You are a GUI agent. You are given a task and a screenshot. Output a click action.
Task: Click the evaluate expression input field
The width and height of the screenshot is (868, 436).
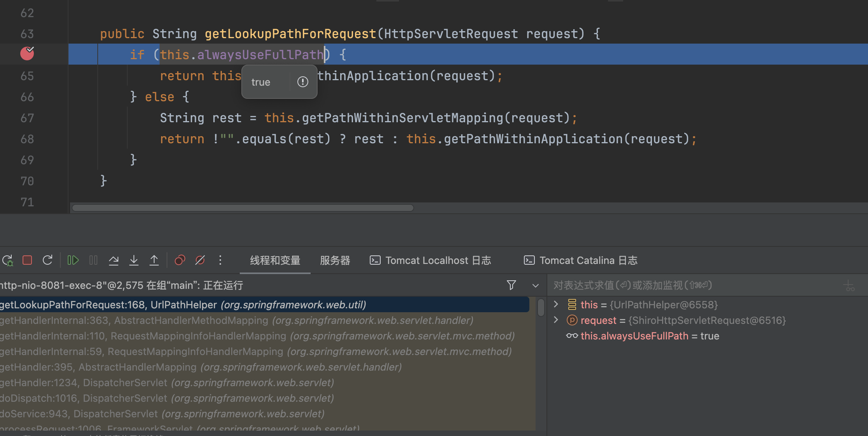click(693, 285)
